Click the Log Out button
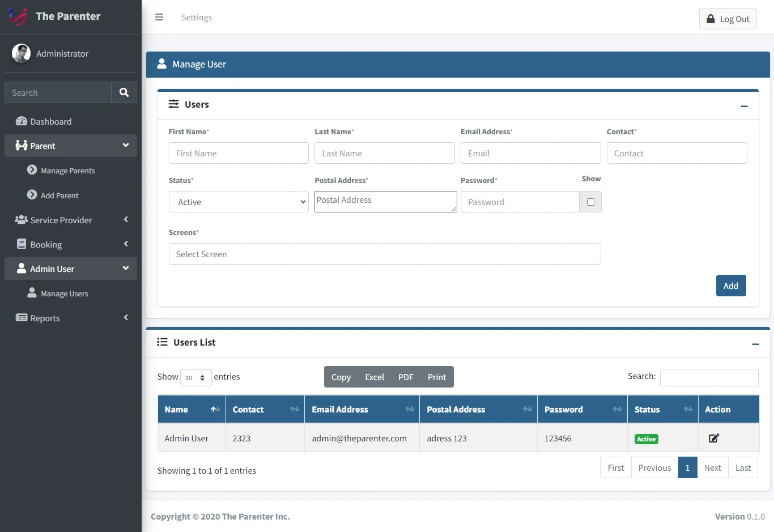Viewport: 774px width, 532px height. pyautogui.click(x=728, y=19)
